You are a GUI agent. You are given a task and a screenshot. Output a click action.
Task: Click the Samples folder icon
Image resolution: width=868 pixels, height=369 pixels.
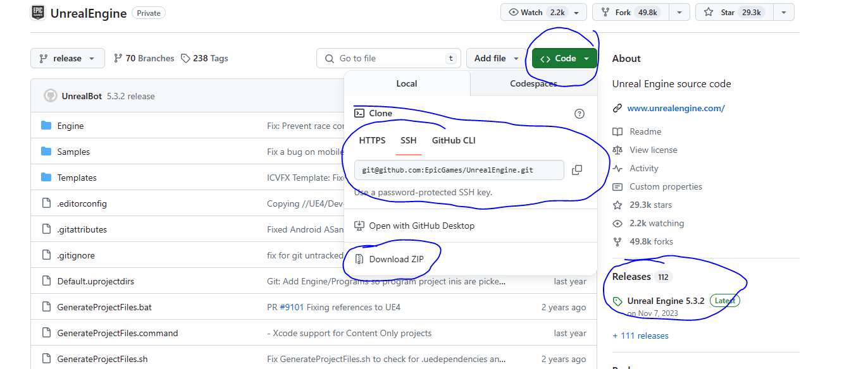coord(46,152)
